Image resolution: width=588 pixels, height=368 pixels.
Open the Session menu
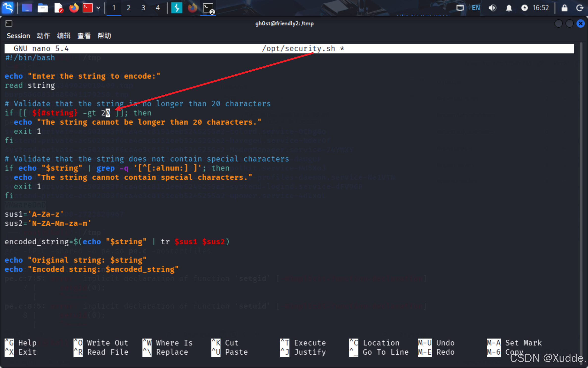pyautogui.click(x=18, y=36)
